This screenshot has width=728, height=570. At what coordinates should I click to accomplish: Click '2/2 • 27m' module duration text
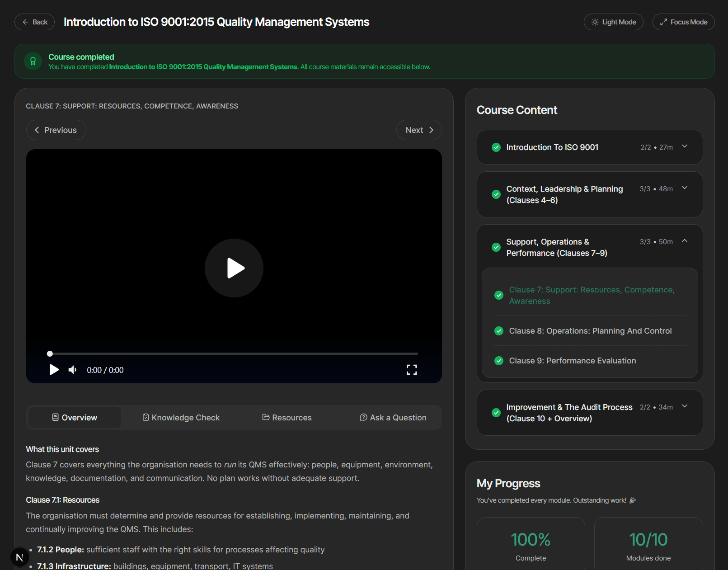point(657,147)
